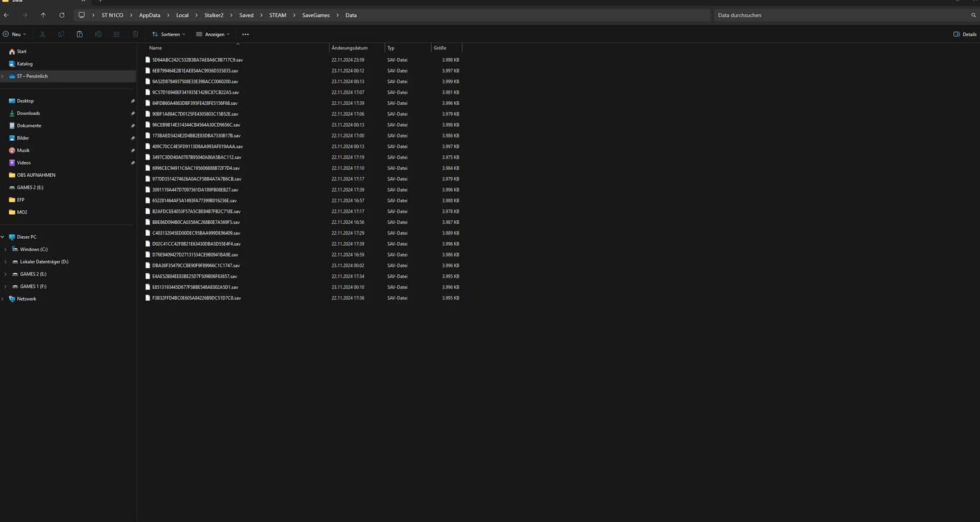
Task: Click file icon of 652281464AF5A1493FA77399B016236E.sav
Action: [x=148, y=201]
